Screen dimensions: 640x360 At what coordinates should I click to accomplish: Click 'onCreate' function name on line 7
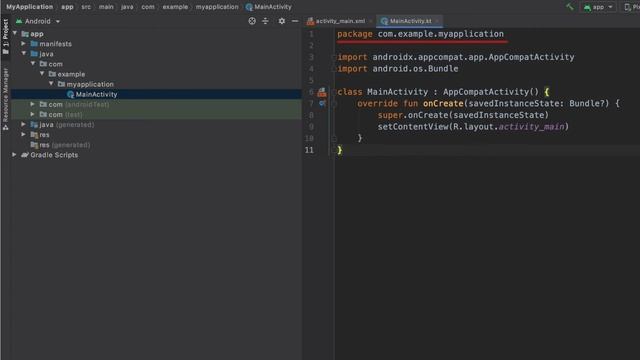point(443,104)
